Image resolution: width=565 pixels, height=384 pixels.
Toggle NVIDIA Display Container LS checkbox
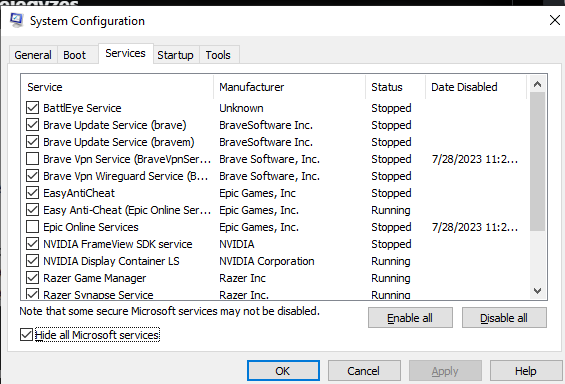click(32, 261)
